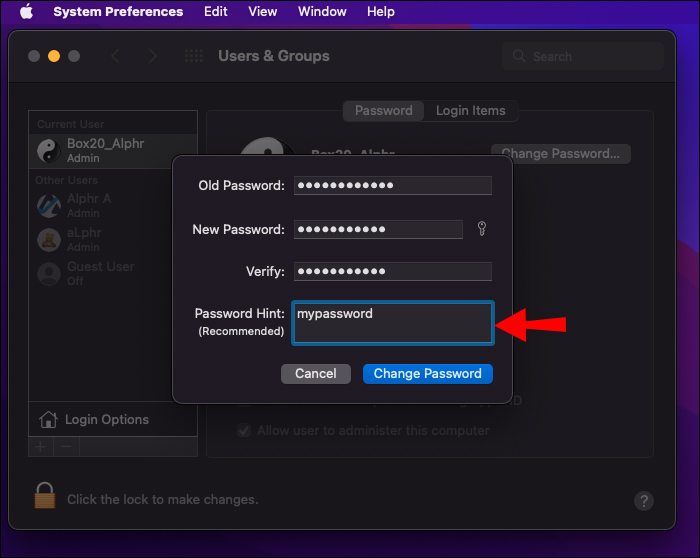Click the Login Options house icon
Image resolution: width=700 pixels, height=558 pixels.
click(x=48, y=420)
